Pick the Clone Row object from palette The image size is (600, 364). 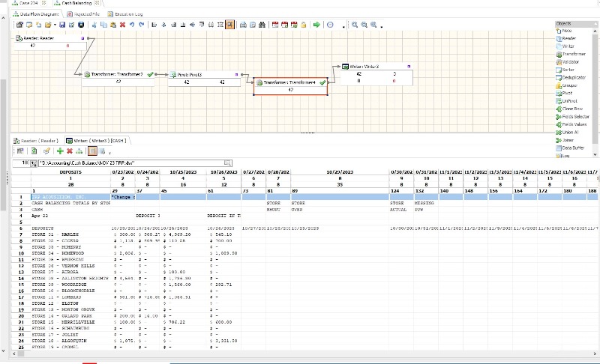click(569, 109)
